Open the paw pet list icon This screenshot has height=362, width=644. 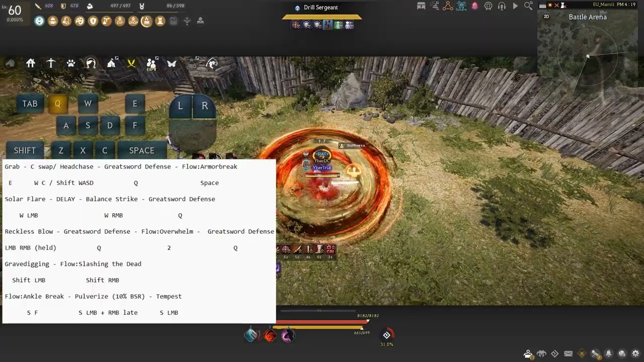(x=71, y=63)
